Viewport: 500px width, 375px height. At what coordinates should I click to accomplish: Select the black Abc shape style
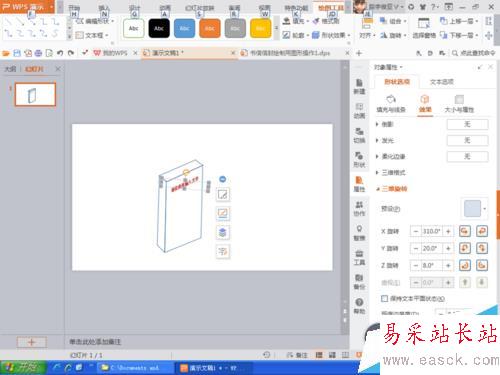tap(159, 28)
